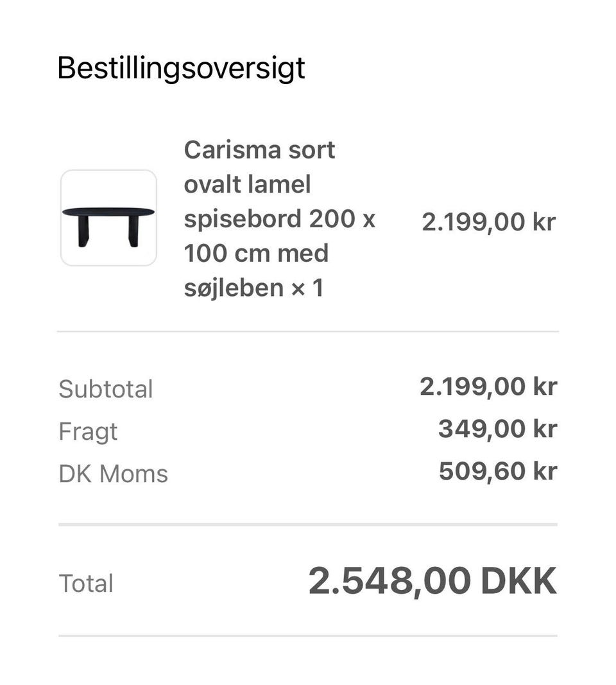Select the Fragt label
616x685 pixels.
click(x=88, y=432)
